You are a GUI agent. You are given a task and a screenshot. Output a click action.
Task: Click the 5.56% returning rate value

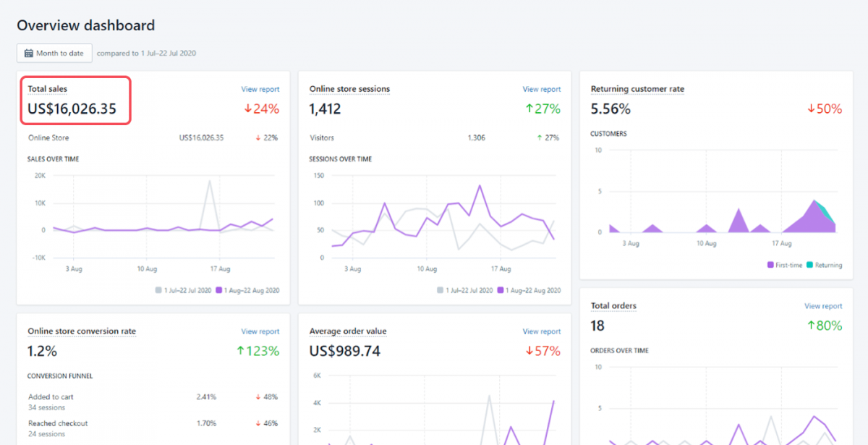pyautogui.click(x=610, y=109)
